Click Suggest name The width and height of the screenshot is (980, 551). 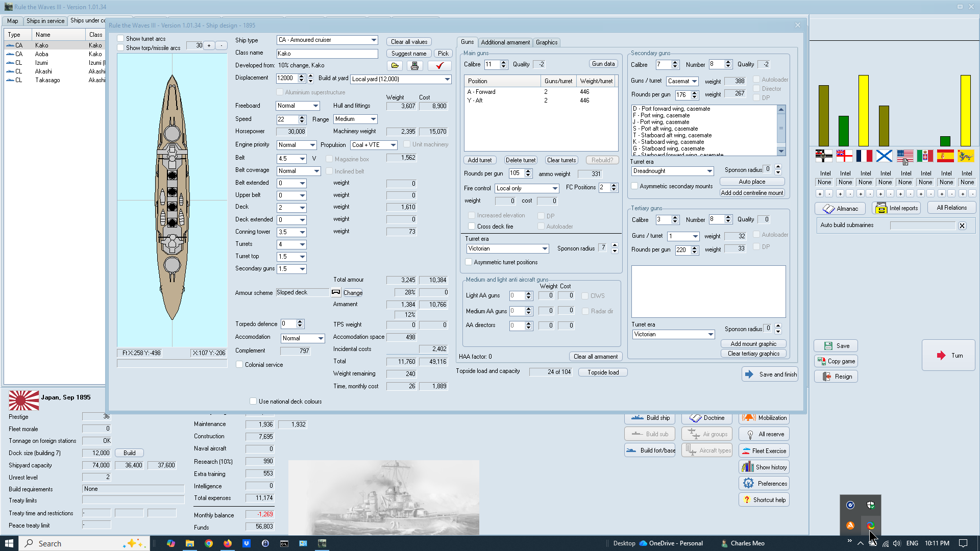click(x=409, y=54)
